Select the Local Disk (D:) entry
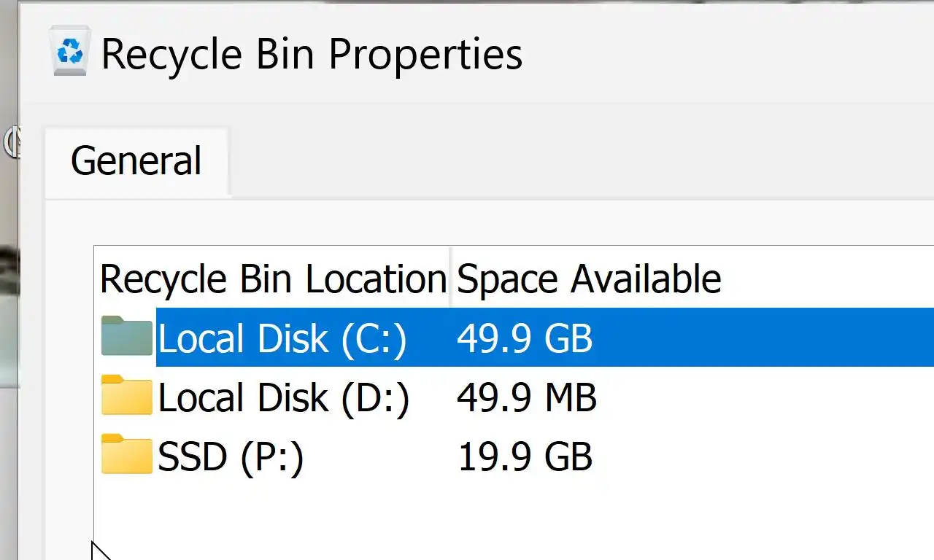Viewport: 934px width, 560px height. (x=283, y=398)
